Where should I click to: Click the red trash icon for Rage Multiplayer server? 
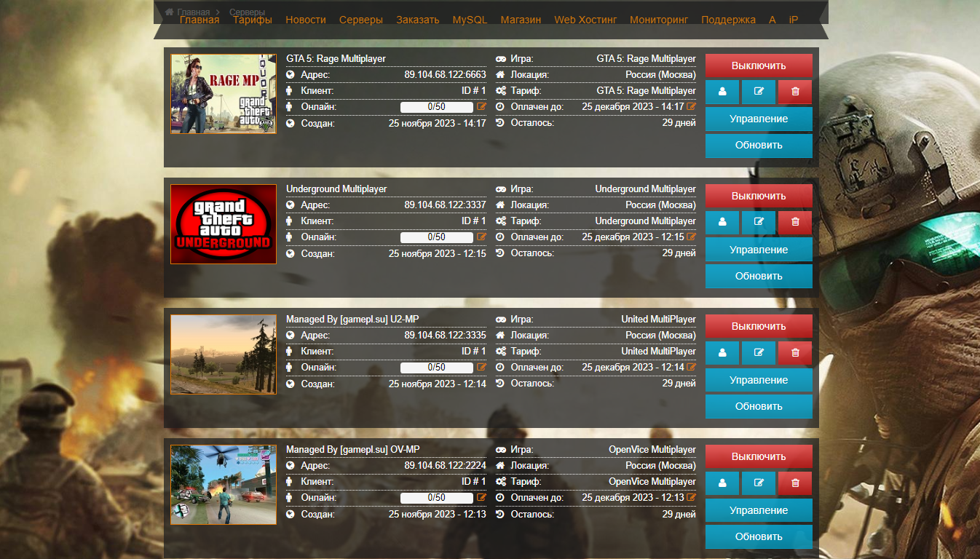coord(795,92)
